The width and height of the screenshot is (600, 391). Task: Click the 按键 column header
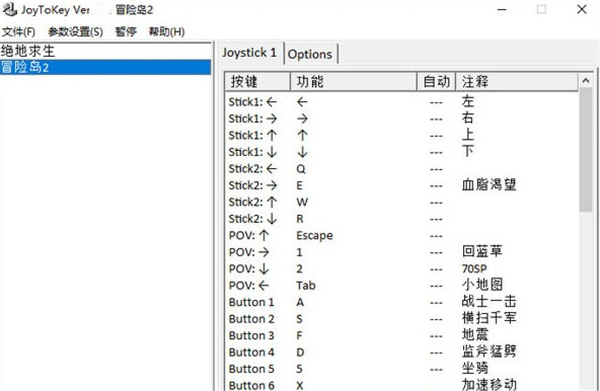point(258,81)
